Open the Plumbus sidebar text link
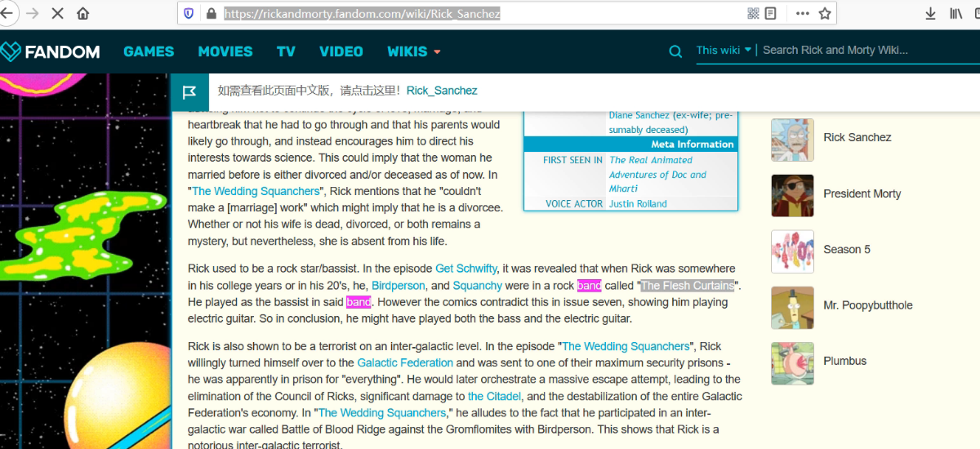 [x=845, y=361]
